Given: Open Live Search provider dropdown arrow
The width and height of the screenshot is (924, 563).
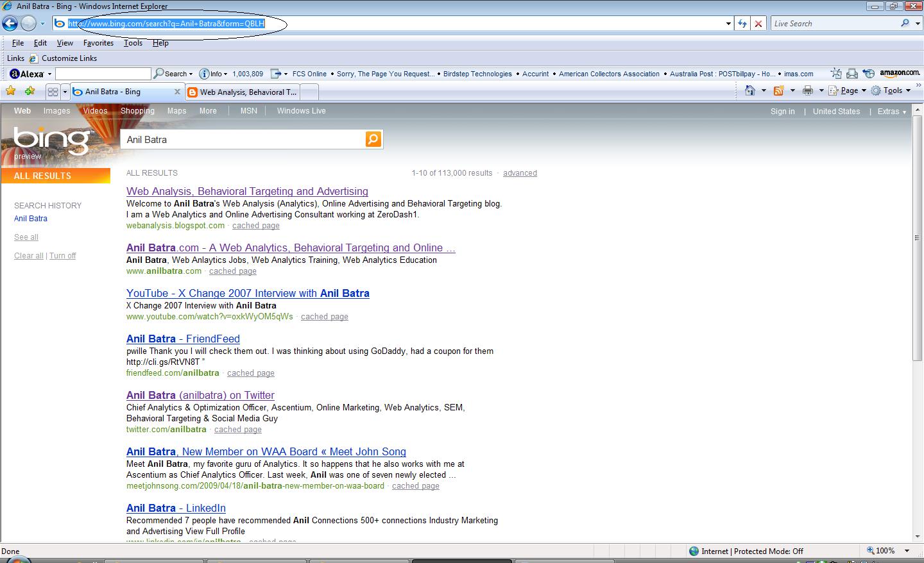Looking at the screenshot, I should tap(917, 23).
